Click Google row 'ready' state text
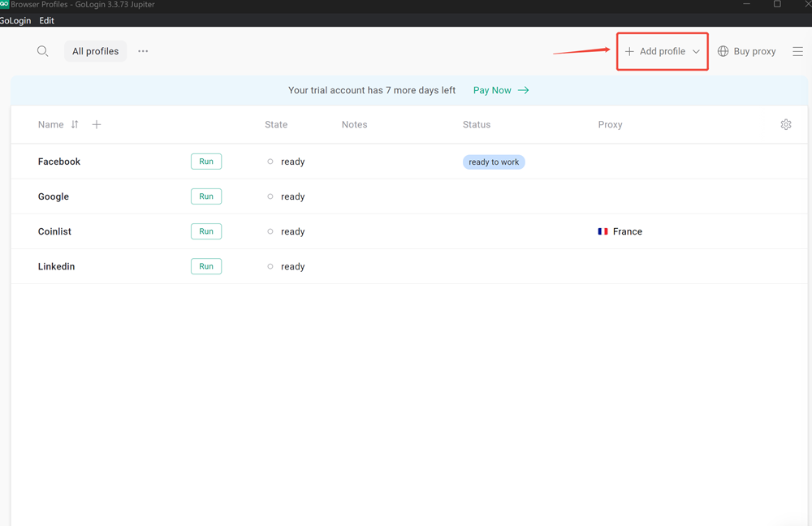The image size is (812, 526). point(292,196)
